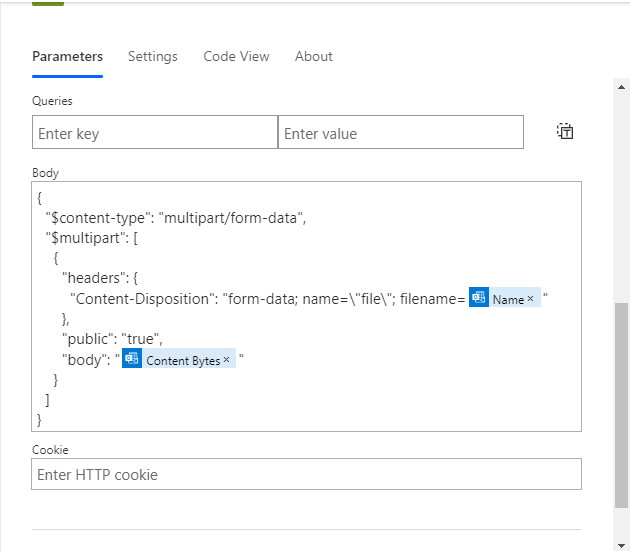Select the About tab
The width and height of the screenshot is (630, 551).
(x=313, y=57)
